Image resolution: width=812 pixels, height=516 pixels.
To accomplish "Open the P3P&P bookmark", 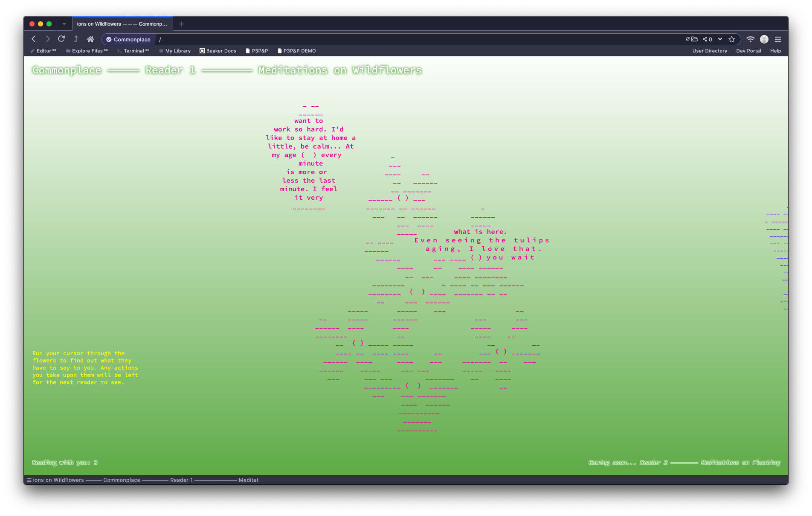I will coord(257,51).
